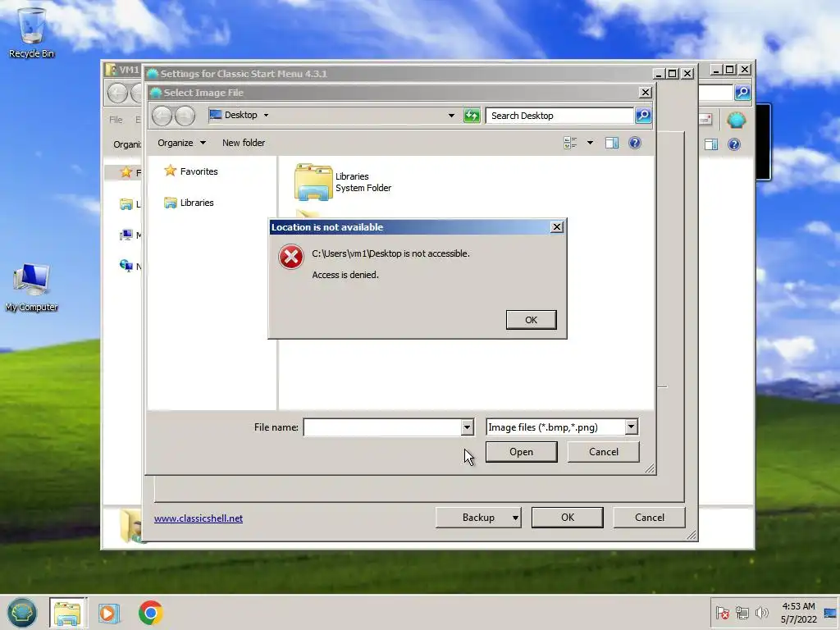Click New folder in file dialog toolbar
Screen dimensions: 840x630
pos(243,143)
